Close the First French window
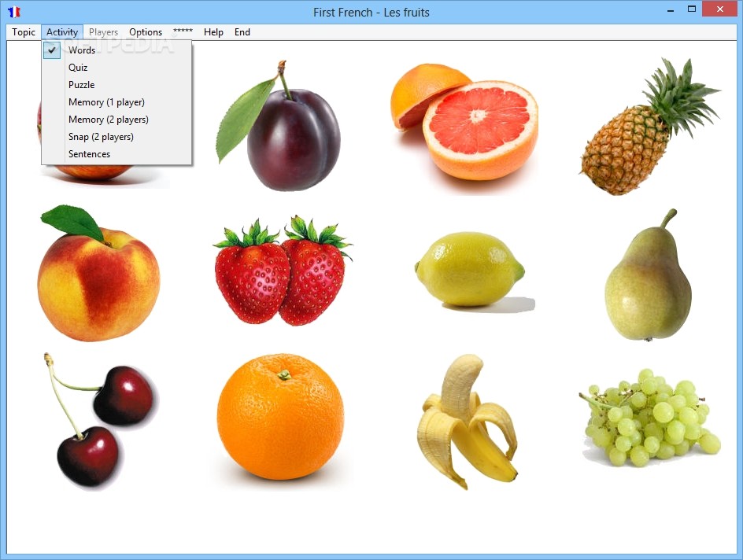743x560 pixels. pyautogui.click(x=719, y=9)
